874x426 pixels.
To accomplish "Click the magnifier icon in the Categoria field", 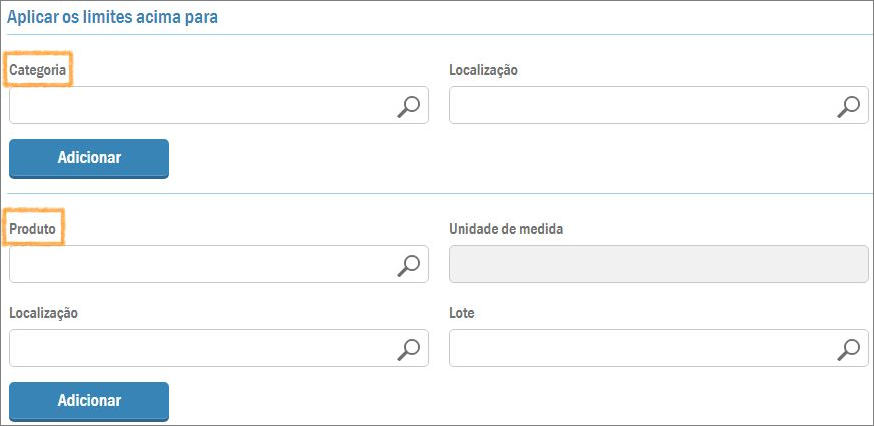I will 408,106.
